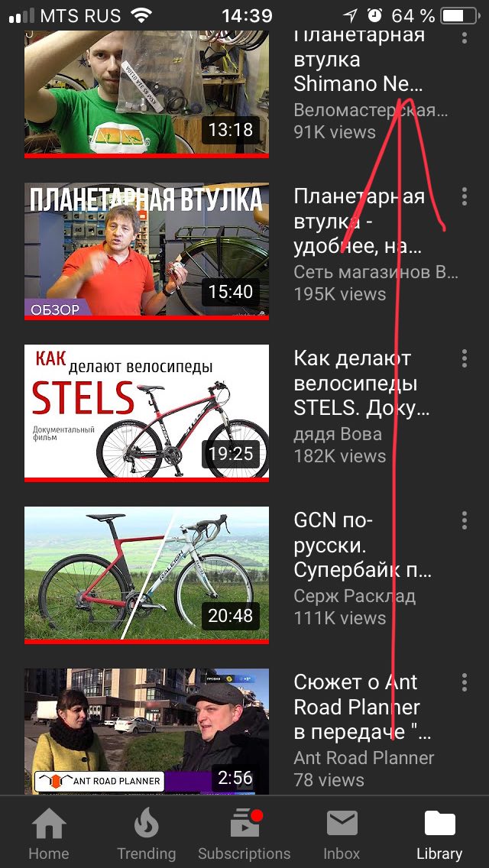Screen dimensions: 489x868
Task: Switch to the Subscriptions tab label
Action: pyautogui.click(x=244, y=853)
